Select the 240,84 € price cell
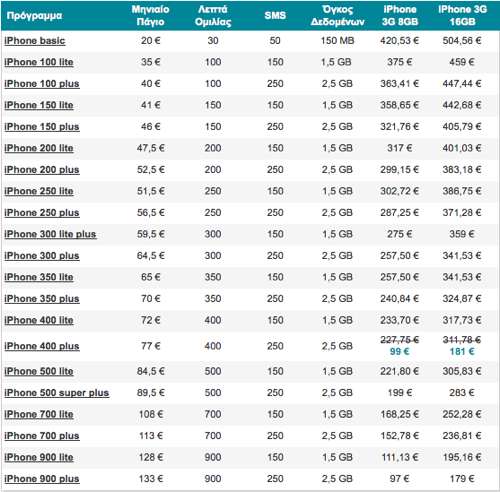 (x=400, y=299)
